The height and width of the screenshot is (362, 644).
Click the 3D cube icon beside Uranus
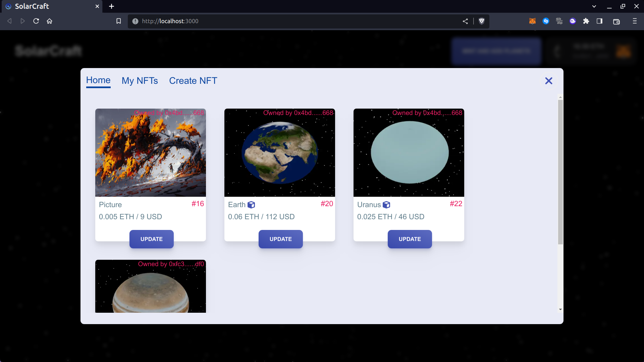386,205
